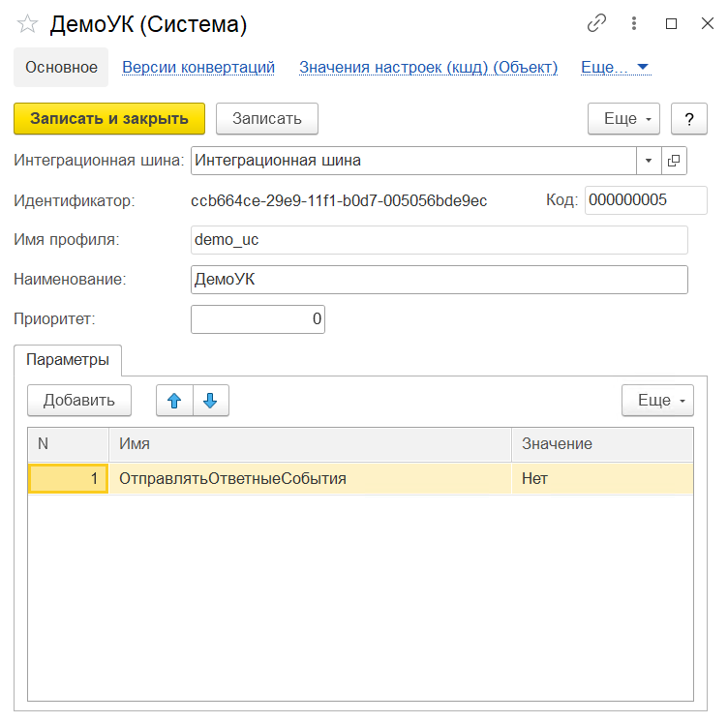
Task: Select row number cell 1
Action: pos(68,478)
